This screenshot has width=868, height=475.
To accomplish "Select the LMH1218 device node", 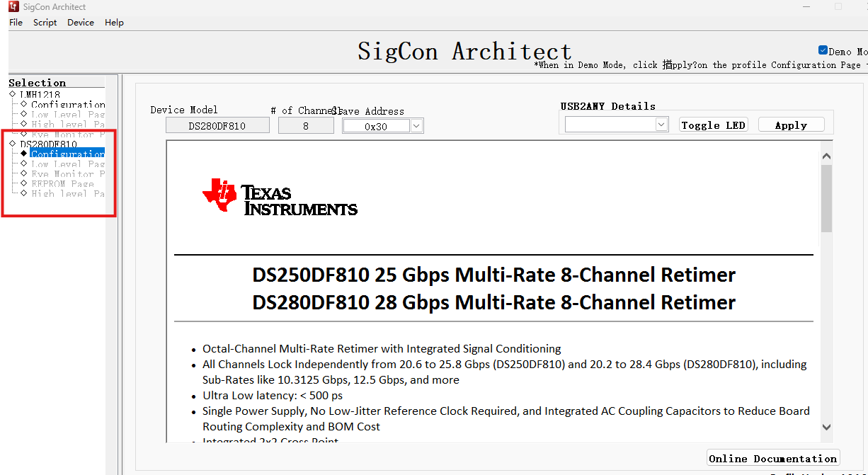I will point(40,94).
